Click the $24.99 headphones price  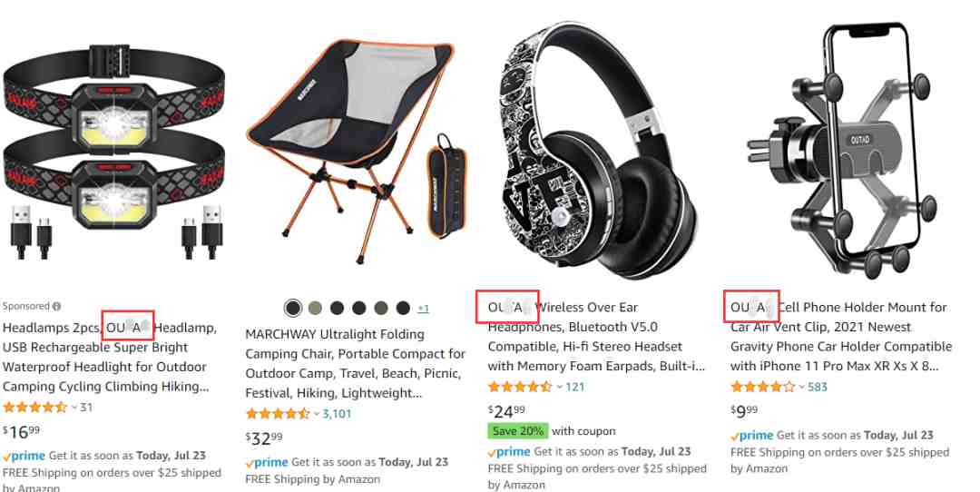506,411
